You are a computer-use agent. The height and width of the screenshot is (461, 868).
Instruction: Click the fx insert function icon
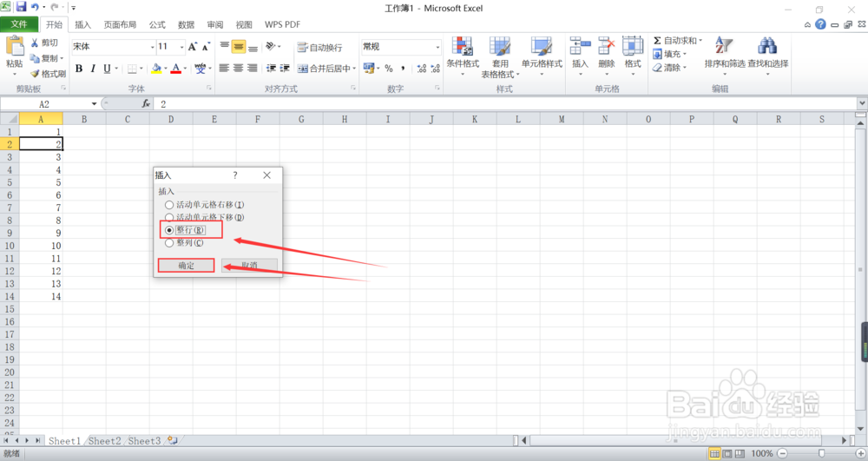(146, 103)
